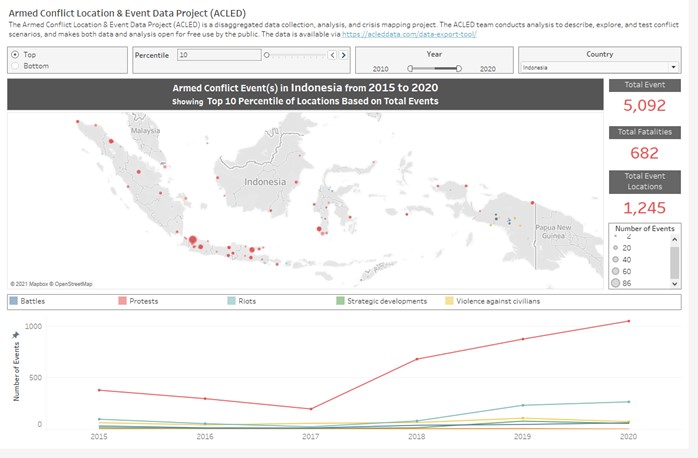Click the Percentile value input field
Screen dimensions: 698x458
218,55
